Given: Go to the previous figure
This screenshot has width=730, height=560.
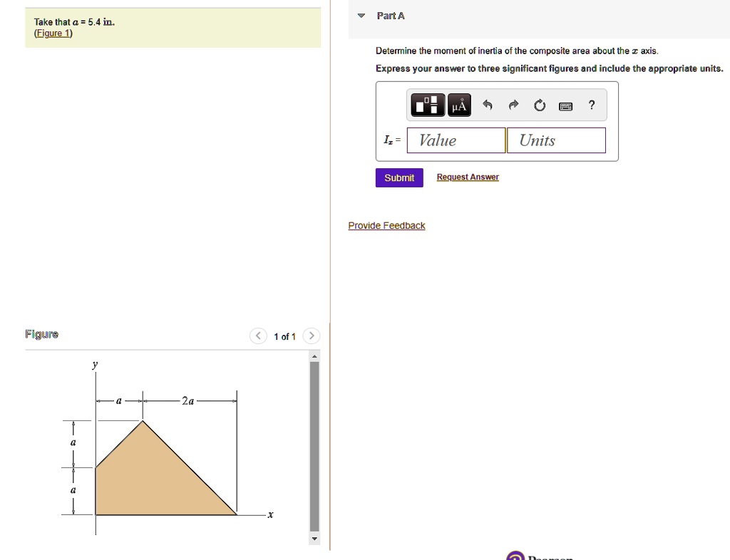Looking at the screenshot, I should [258, 336].
